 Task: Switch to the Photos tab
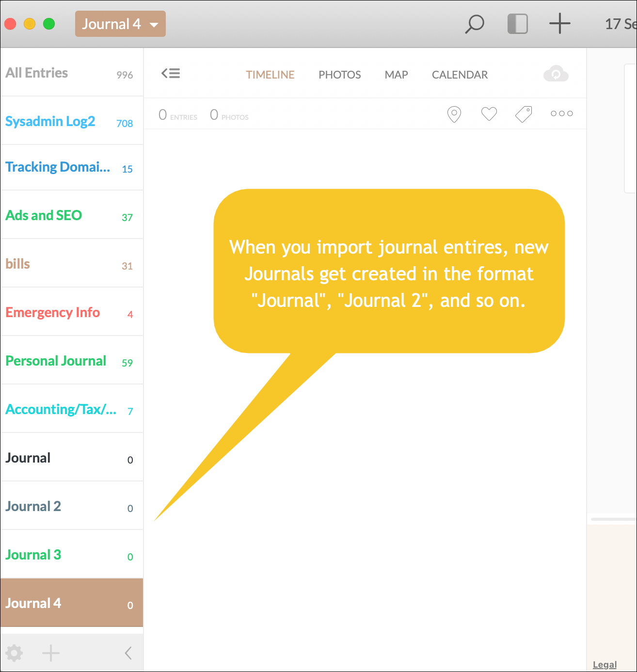tap(339, 75)
